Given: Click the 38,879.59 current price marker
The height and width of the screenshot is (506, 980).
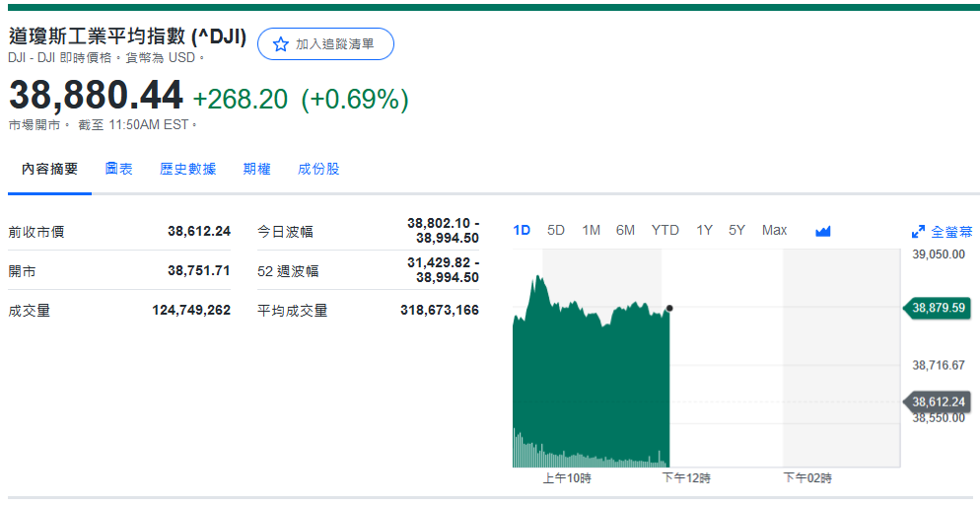Looking at the screenshot, I should pyautogui.click(x=939, y=308).
